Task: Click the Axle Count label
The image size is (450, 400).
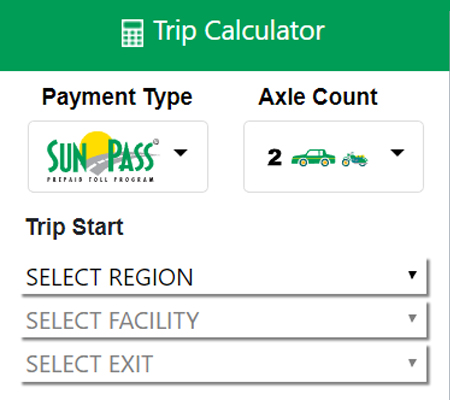Action: pos(318,97)
